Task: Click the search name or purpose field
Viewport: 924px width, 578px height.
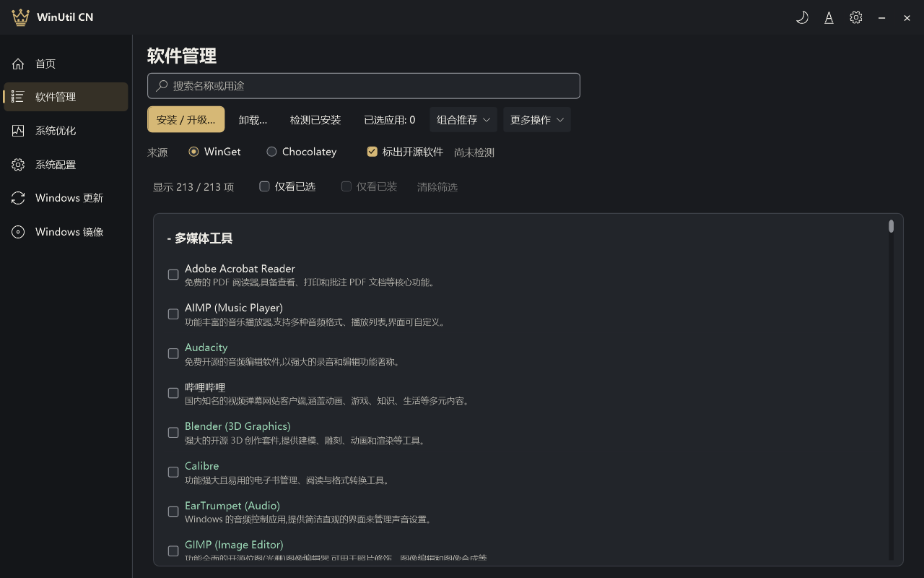Action: pos(364,85)
